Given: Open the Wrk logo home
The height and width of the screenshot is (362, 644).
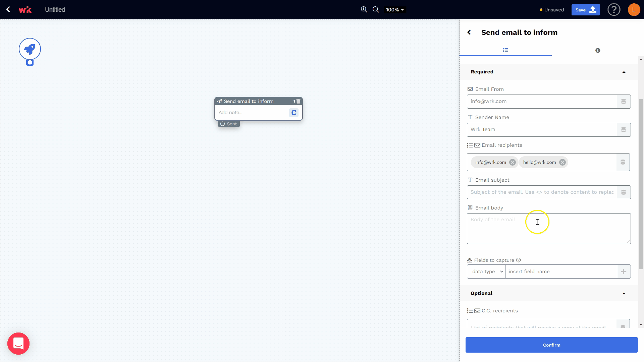Looking at the screenshot, I should 25,10.
